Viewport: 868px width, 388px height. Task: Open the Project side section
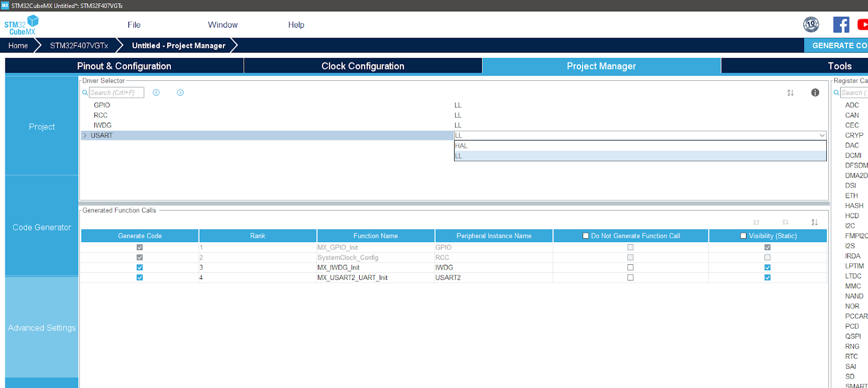pyautogui.click(x=42, y=126)
